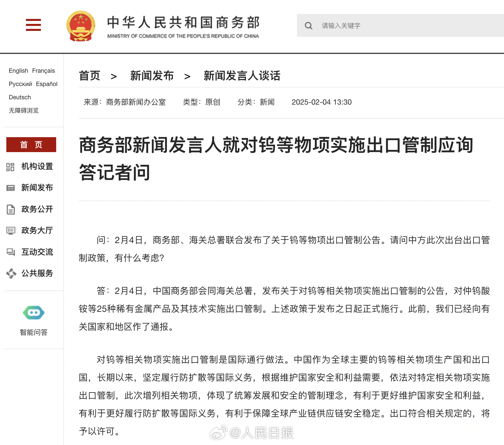Click the magnifier search icon
The image size is (504, 445).
[309, 26]
